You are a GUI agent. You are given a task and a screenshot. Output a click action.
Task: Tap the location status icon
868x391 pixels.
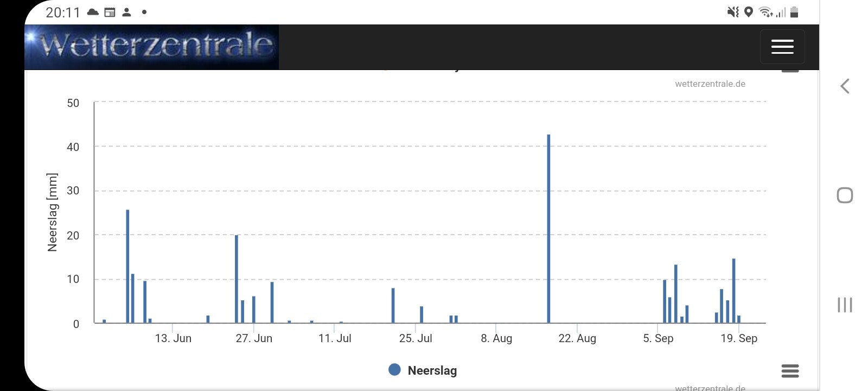[749, 12]
